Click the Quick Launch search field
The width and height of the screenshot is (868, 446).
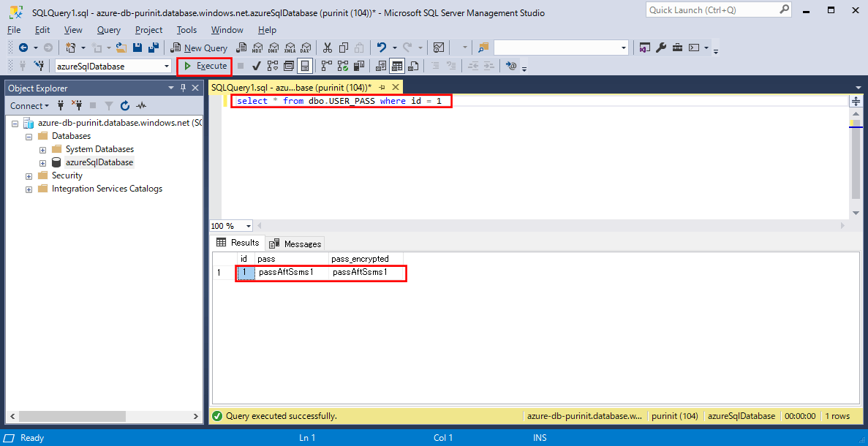pos(712,10)
